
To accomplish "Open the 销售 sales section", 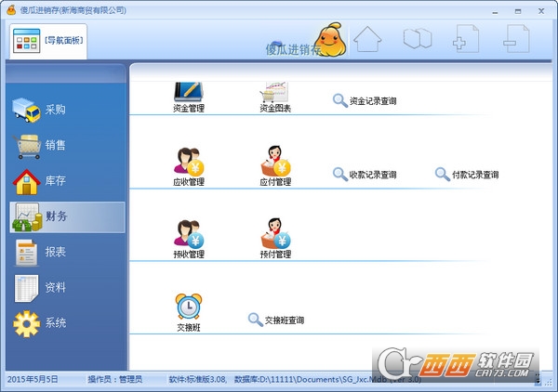I will 39,145.
